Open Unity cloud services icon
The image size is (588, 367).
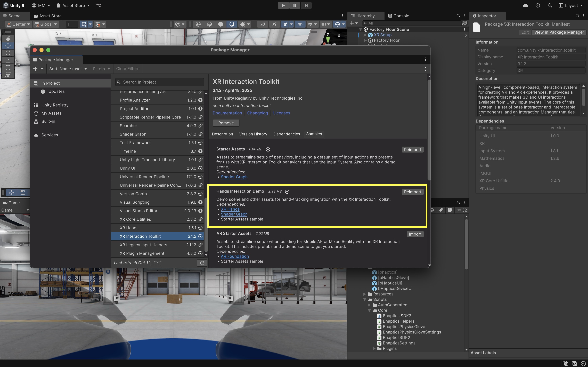[x=525, y=5]
